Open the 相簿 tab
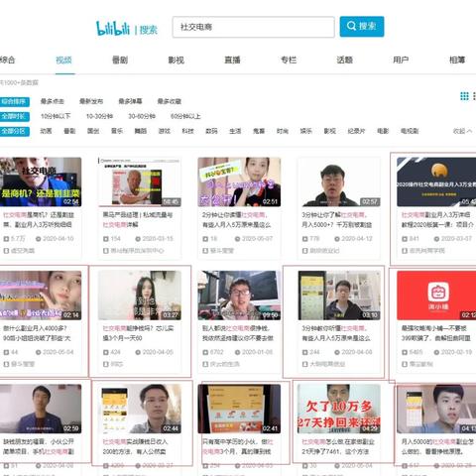Image resolution: width=476 pixels, height=476 pixels. [457, 59]
